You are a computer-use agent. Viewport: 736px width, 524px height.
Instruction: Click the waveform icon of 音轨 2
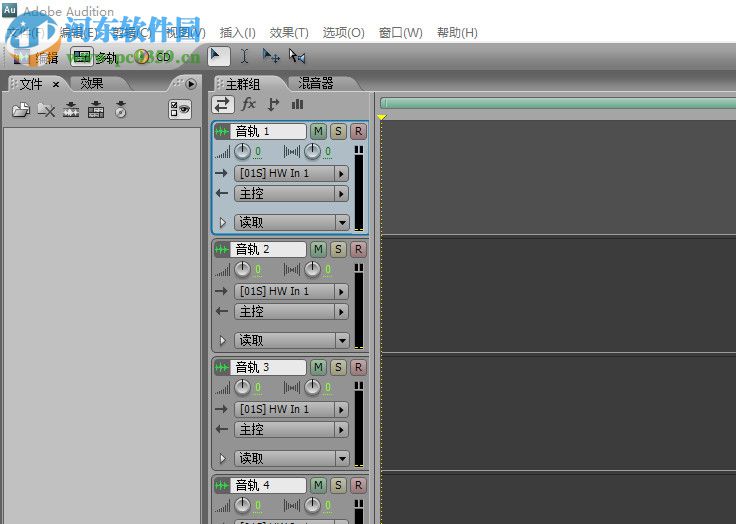[222, 250]
